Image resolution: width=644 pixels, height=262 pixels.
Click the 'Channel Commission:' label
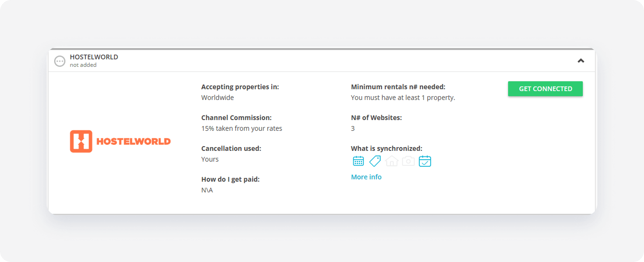(236, 118)
